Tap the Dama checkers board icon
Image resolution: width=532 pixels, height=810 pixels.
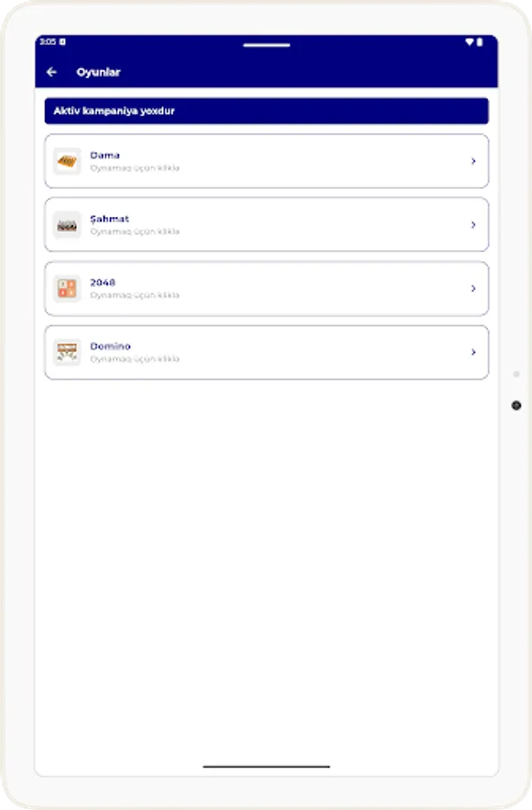[67, 160]
